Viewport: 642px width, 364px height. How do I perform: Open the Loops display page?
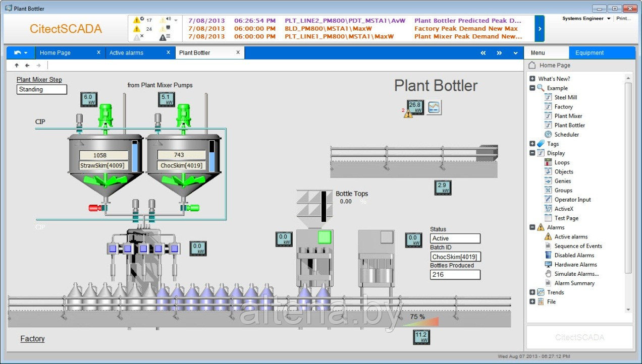pyautogui.click(x=562, y=162)
